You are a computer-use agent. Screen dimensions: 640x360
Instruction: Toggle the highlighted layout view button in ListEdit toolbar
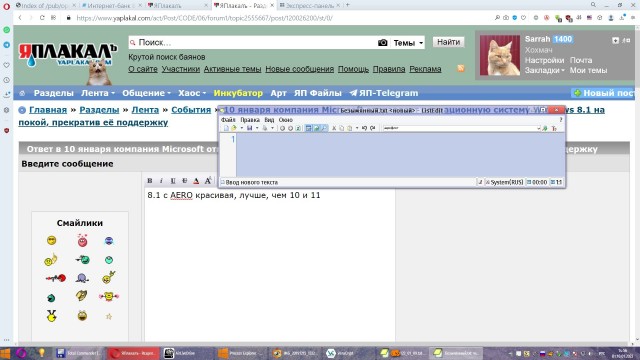[309, 128]
